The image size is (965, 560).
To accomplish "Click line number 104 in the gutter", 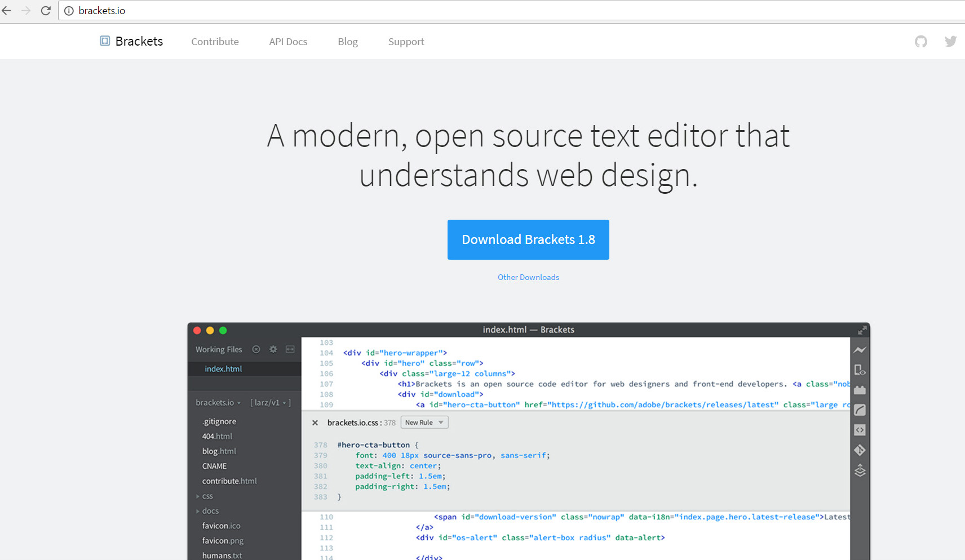I will [x=326, y=353].
